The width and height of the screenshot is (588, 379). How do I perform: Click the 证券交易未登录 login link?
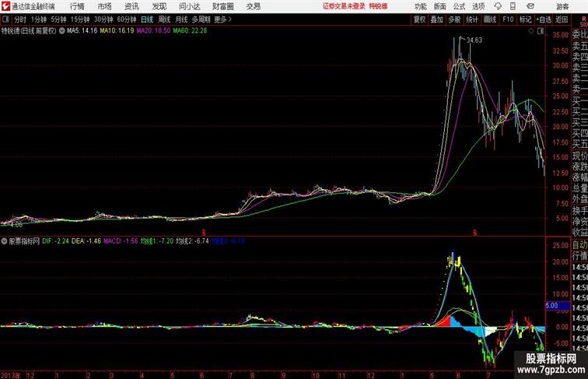pyautogui.click(x=344, y=6)
